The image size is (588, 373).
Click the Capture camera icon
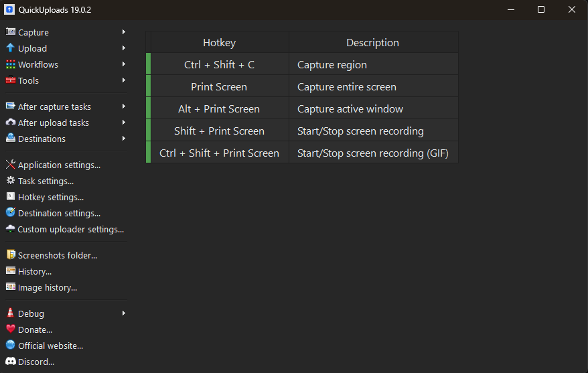pyautogui.click(x=11, y=32)
